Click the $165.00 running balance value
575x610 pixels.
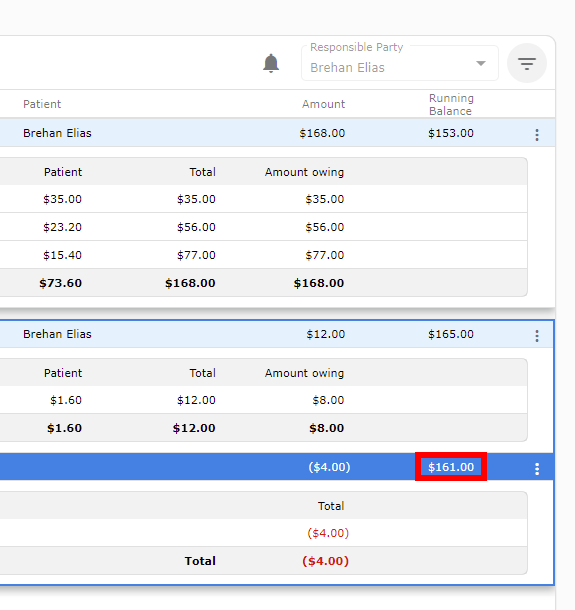click(x=451, y=334)
